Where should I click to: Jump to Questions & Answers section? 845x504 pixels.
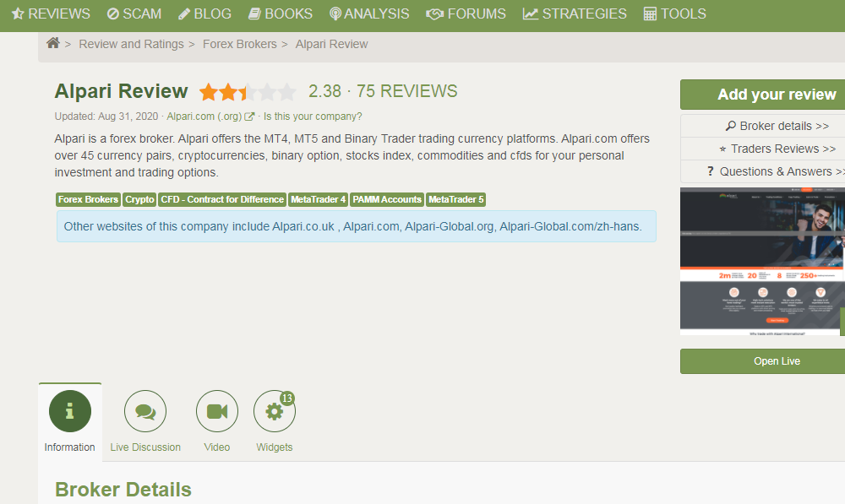click(x=762, y=171)
